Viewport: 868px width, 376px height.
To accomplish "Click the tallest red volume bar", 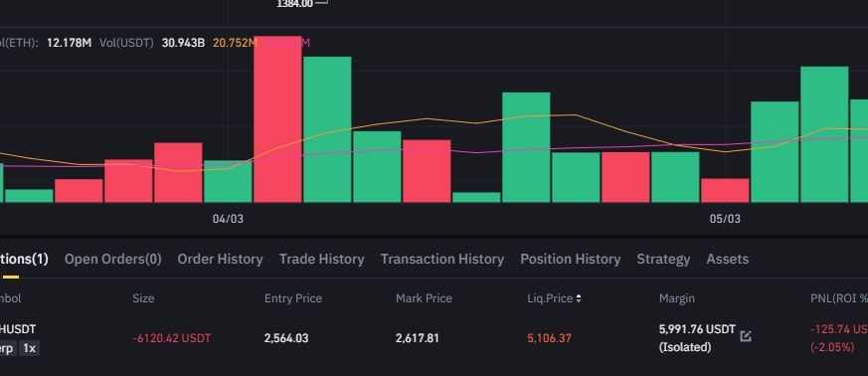I will click(277, 119).
